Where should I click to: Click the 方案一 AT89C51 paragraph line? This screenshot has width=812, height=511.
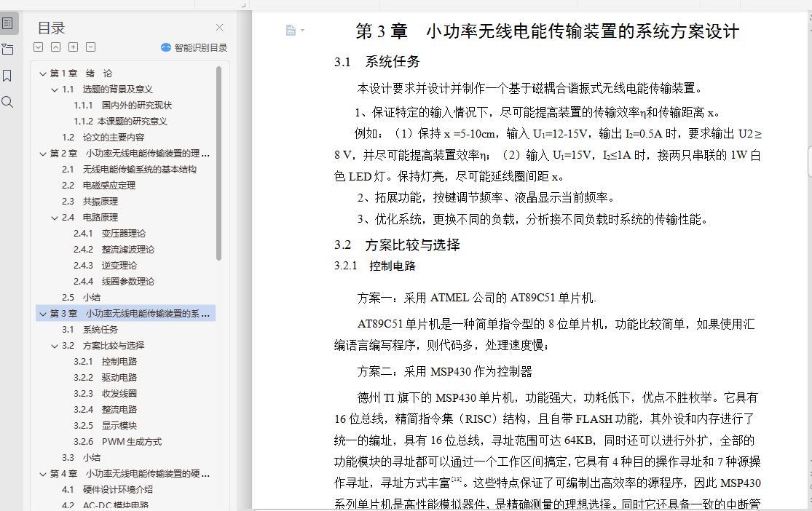(x=476, y=298)
